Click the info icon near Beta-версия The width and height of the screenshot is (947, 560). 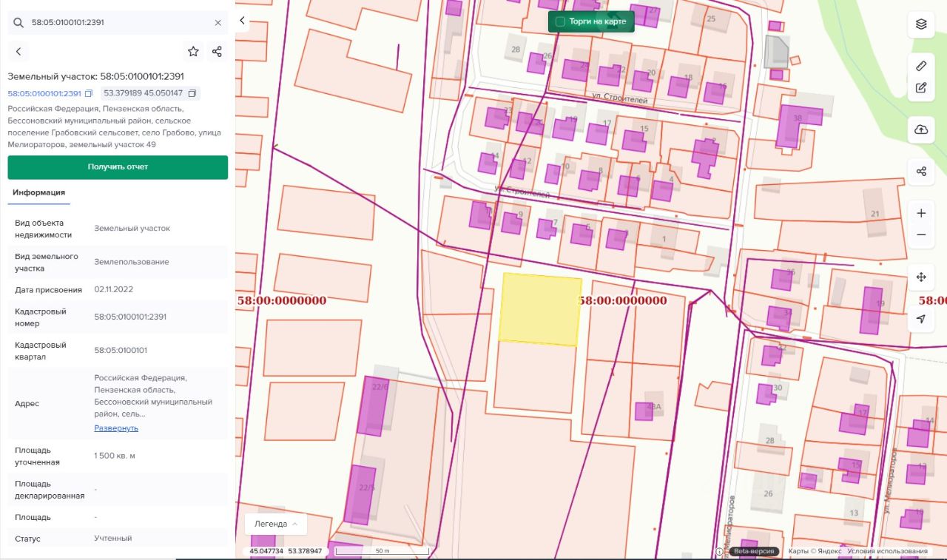719,551
